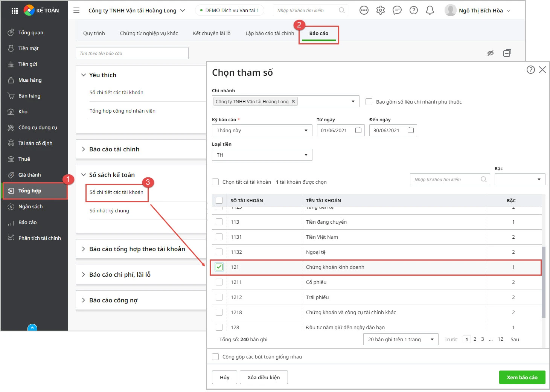Screen dimensions: 550x392
Task: Expand Báo cáo tổng hợp theo tài khoản
Action: pyautogui.click(x=84, y=249)
